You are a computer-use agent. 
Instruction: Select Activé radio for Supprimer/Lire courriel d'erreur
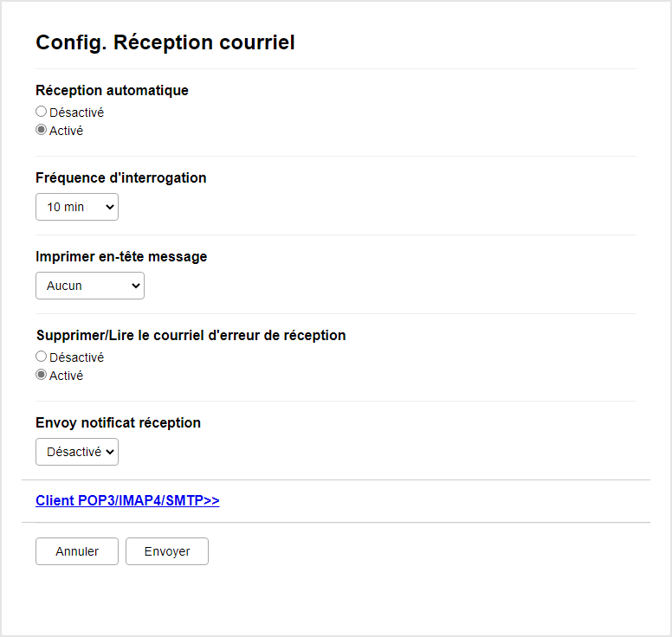coord(41,376)
